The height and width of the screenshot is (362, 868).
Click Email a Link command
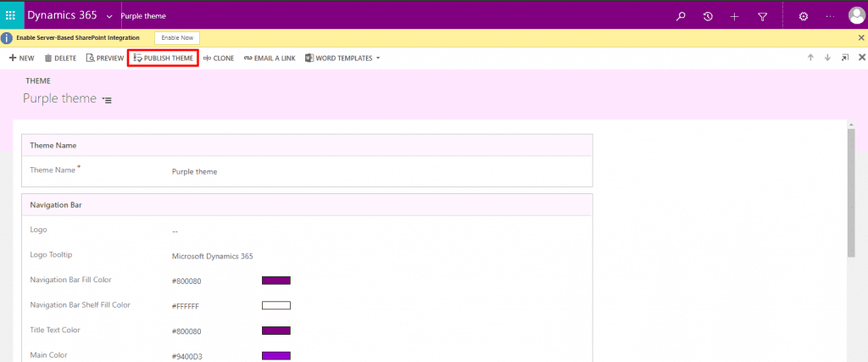pyautogui.click(x=270, y=58)
